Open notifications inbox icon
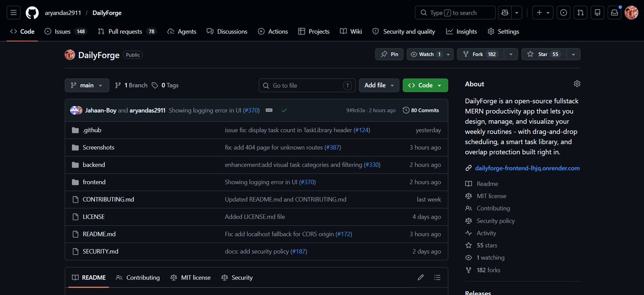The image size is (644, 295). click(x=614, y=13)
